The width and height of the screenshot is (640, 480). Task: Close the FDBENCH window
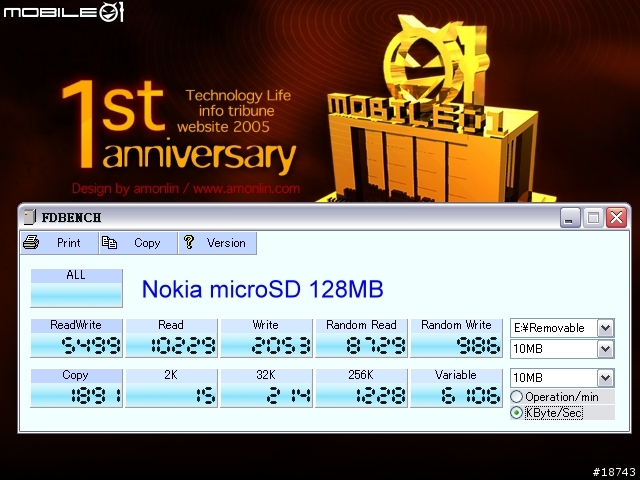pyautogui.click(x=616, y=217)
